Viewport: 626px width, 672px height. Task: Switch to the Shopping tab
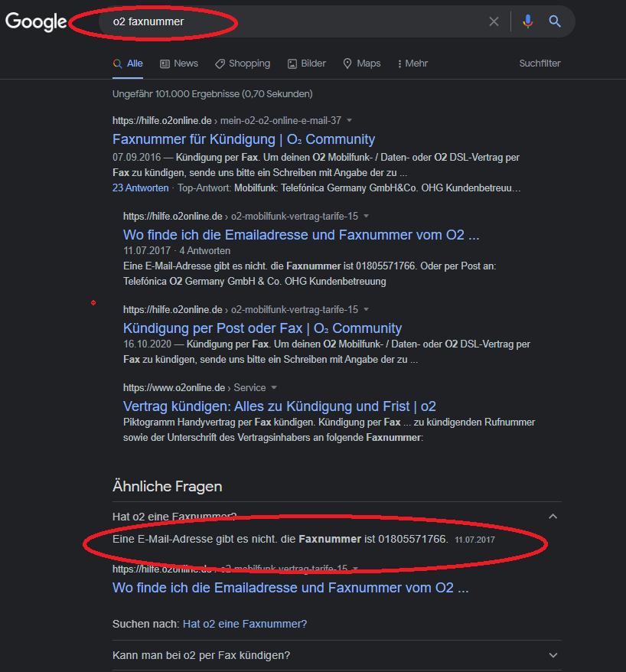(x=243, y=64)
